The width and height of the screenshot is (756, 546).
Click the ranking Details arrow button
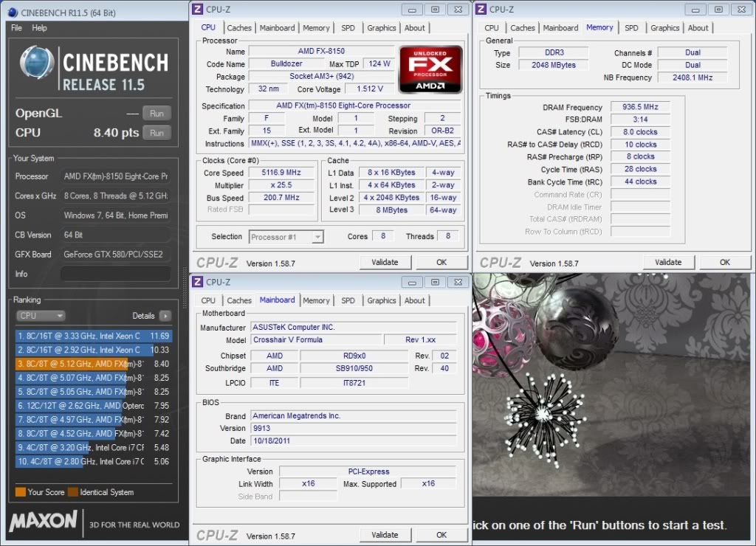[x=165, y=316]
